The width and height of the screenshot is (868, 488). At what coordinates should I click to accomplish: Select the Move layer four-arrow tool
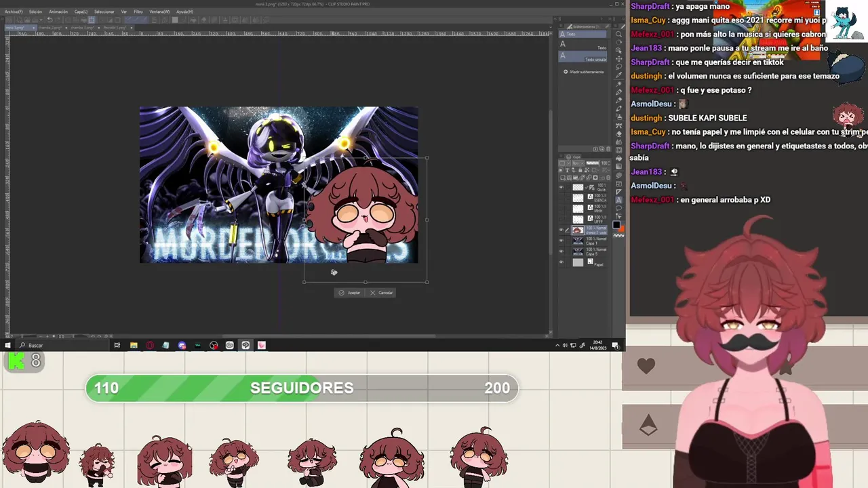coord(618,58)
